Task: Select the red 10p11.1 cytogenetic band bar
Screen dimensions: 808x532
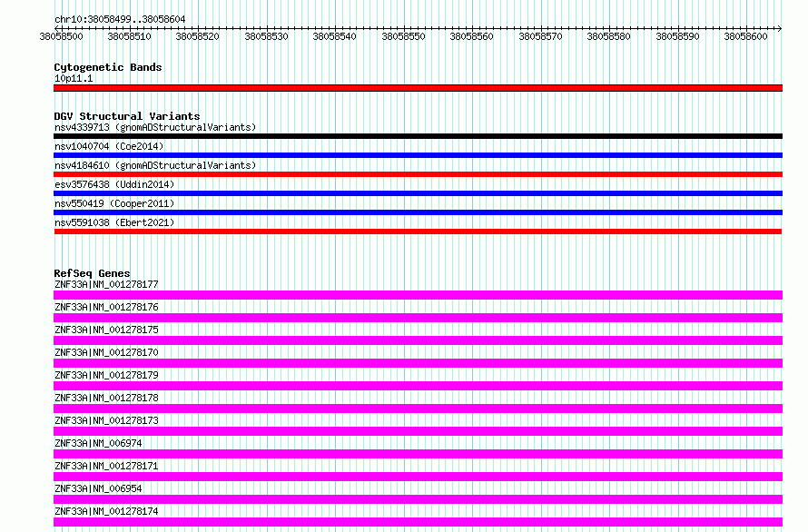Action: click(x=418, y=88)
